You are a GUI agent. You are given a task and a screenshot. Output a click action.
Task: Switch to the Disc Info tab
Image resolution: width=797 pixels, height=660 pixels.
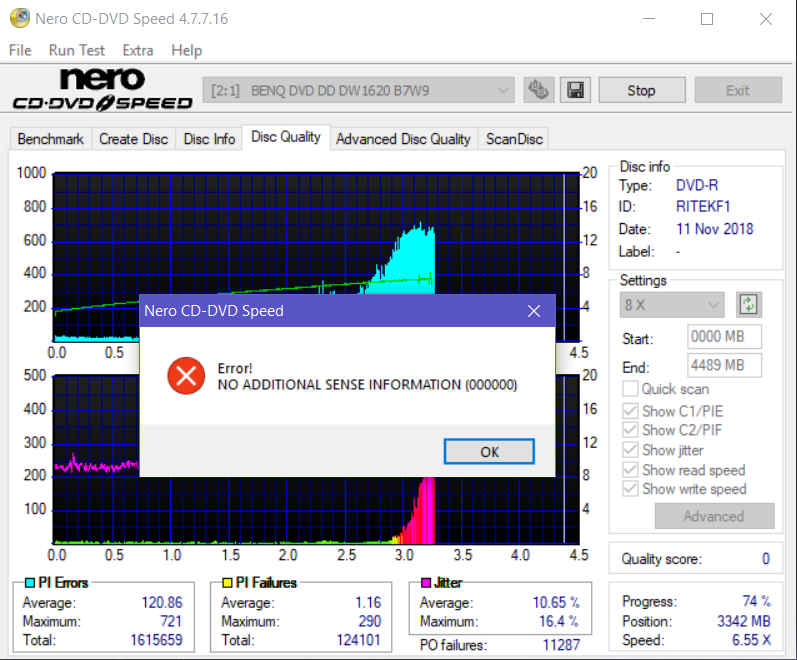(x=209, y=139)
